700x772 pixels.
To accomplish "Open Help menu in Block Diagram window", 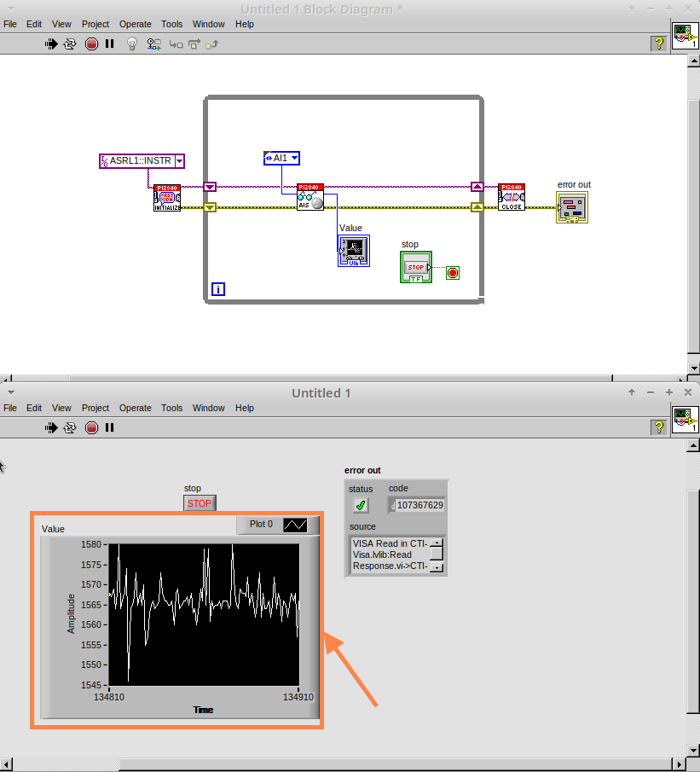I will point(245,24).
